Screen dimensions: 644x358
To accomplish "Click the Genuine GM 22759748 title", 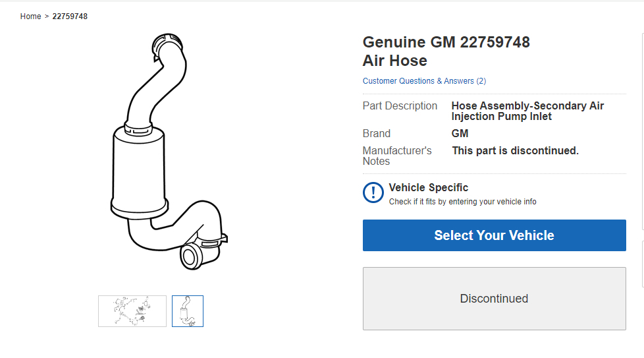I will pos(446,43).
